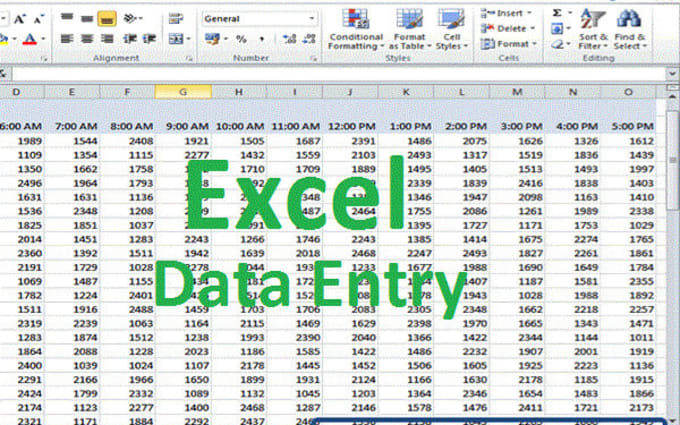Toggle the highlighted Bottom Align button
The height and width of the screenshot is (425, 680).
(107, 19)
